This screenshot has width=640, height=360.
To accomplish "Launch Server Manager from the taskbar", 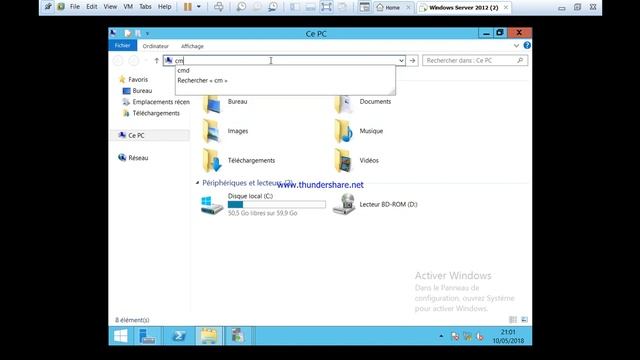I will [x=147, y=336].
